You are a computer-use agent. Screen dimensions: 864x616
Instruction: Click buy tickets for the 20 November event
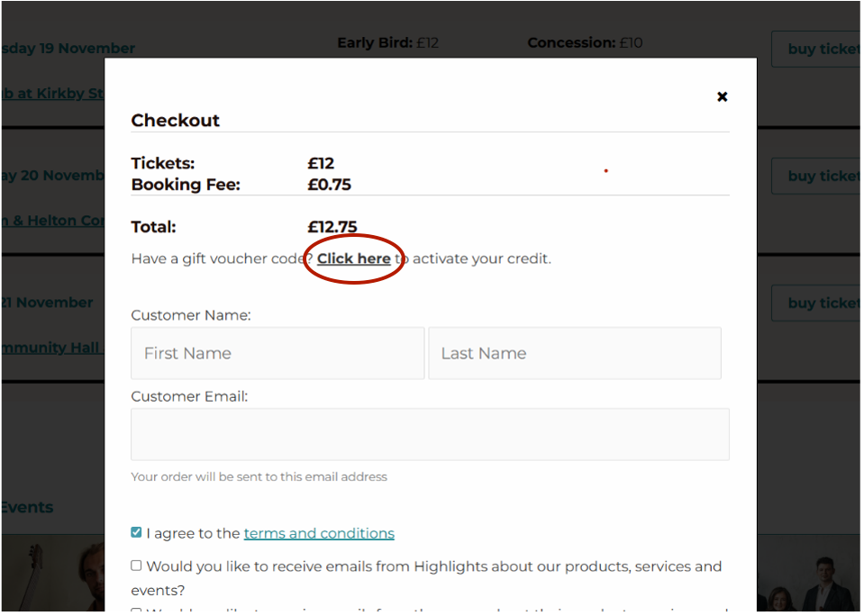coord(826,176)
